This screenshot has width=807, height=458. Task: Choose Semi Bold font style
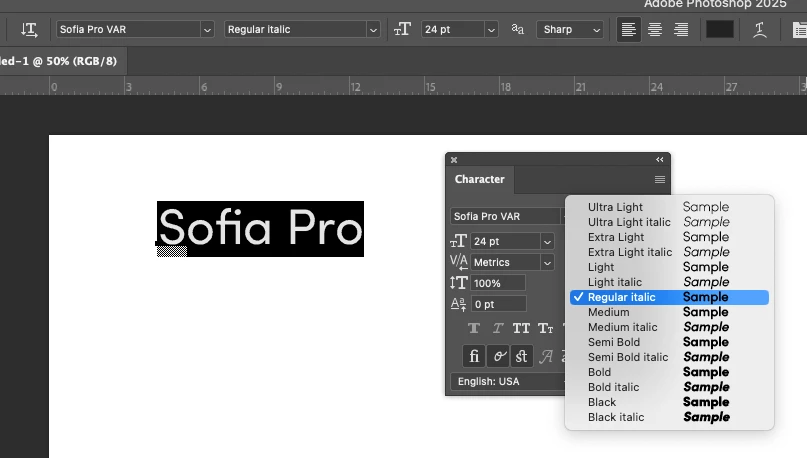click(x=669, y=342)
